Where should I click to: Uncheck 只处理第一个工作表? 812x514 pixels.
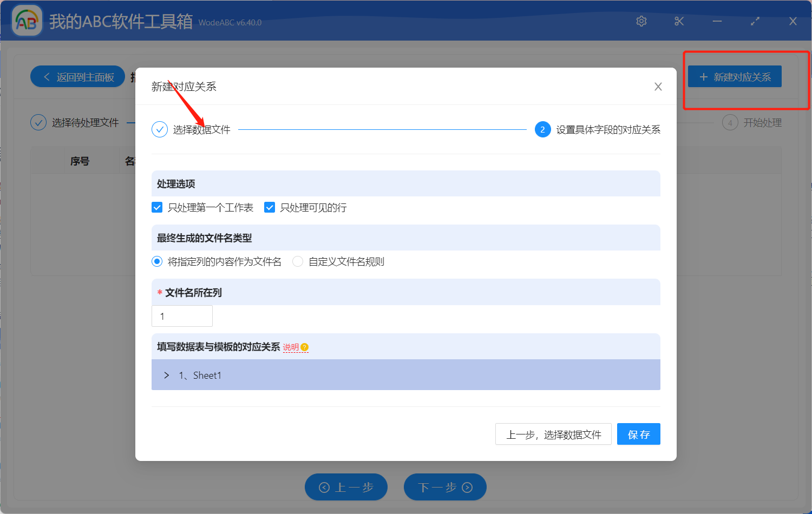coord(156,207)
